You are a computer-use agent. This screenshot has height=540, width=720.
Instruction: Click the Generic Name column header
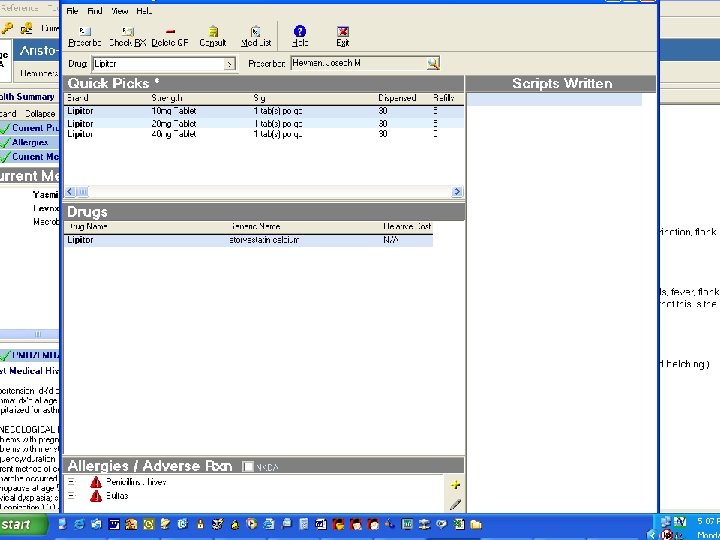tap(255, 227)
